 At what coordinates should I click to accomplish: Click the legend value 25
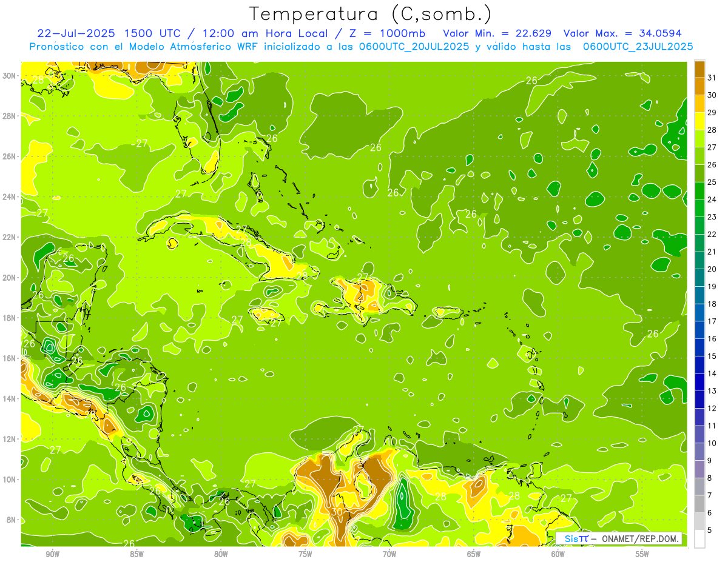712,182
